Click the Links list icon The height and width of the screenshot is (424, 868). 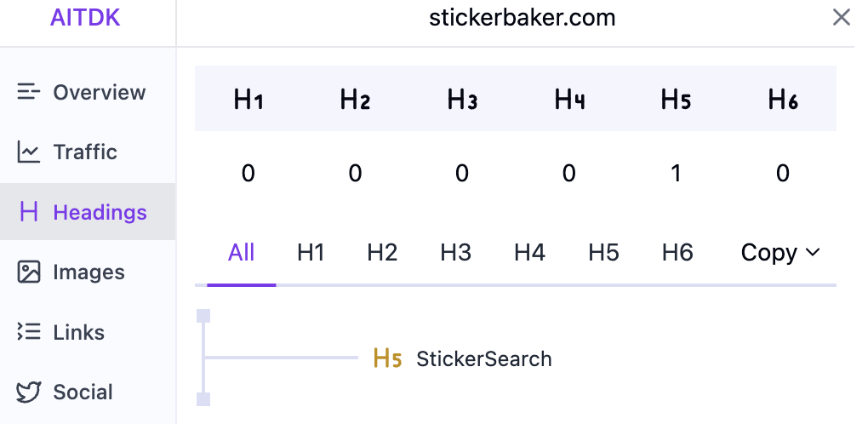click(29, 332)
